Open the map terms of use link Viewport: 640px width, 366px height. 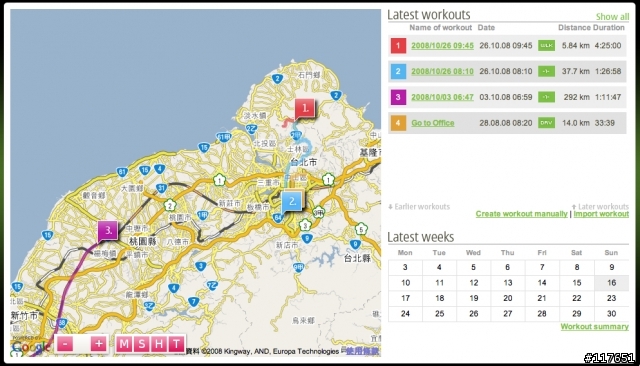pyautogui.click(x=362, y=351)
